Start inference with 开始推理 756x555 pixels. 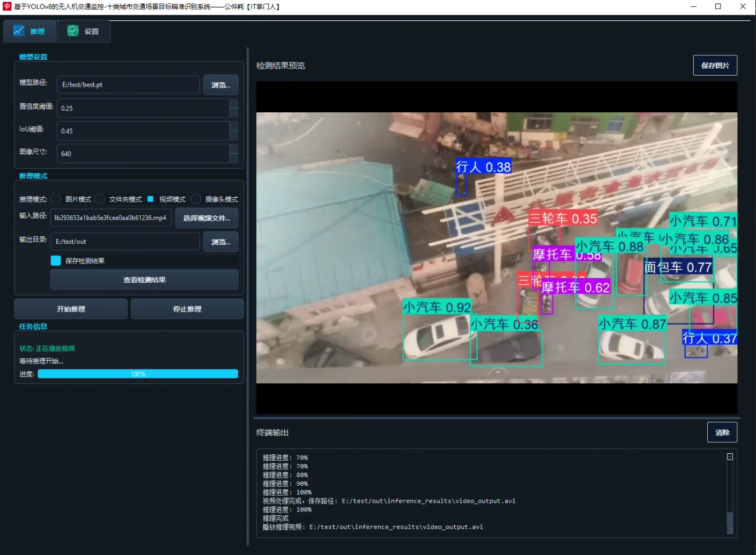[x=71, y=309]
